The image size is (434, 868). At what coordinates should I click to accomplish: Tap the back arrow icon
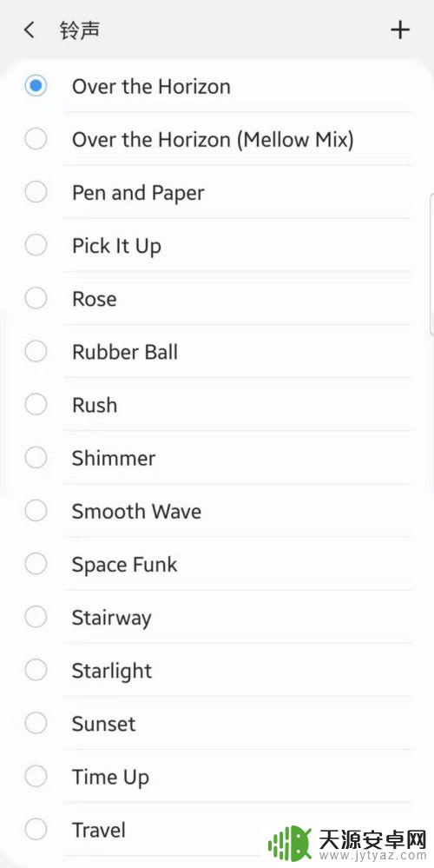pyautogui.click(x=30, y=30)
